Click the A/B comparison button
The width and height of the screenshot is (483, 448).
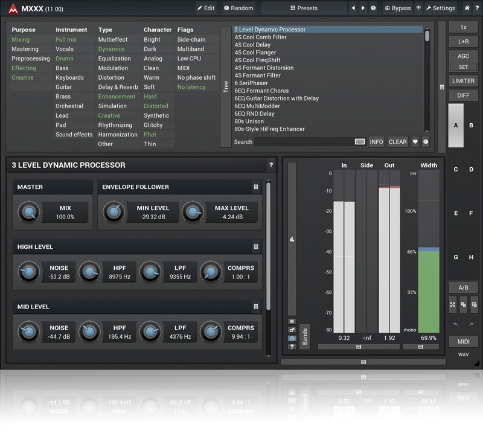[x=463, y=287]
